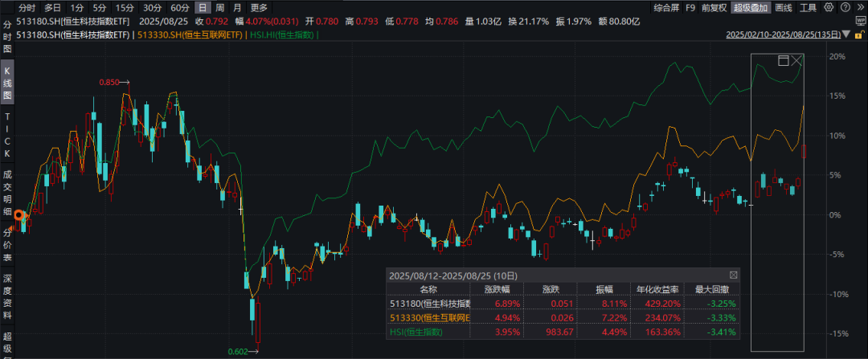Viewport: 868px width, 359px height.
Task: Open the 画线 drawing tools
Action: click(784, 8)
